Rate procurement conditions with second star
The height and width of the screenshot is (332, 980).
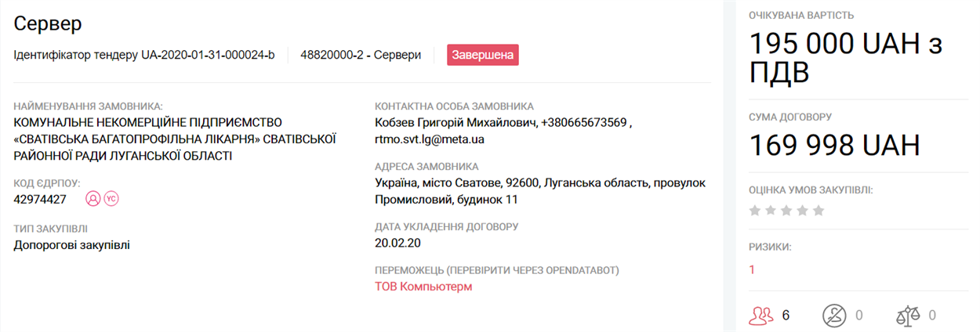(771, 210)
